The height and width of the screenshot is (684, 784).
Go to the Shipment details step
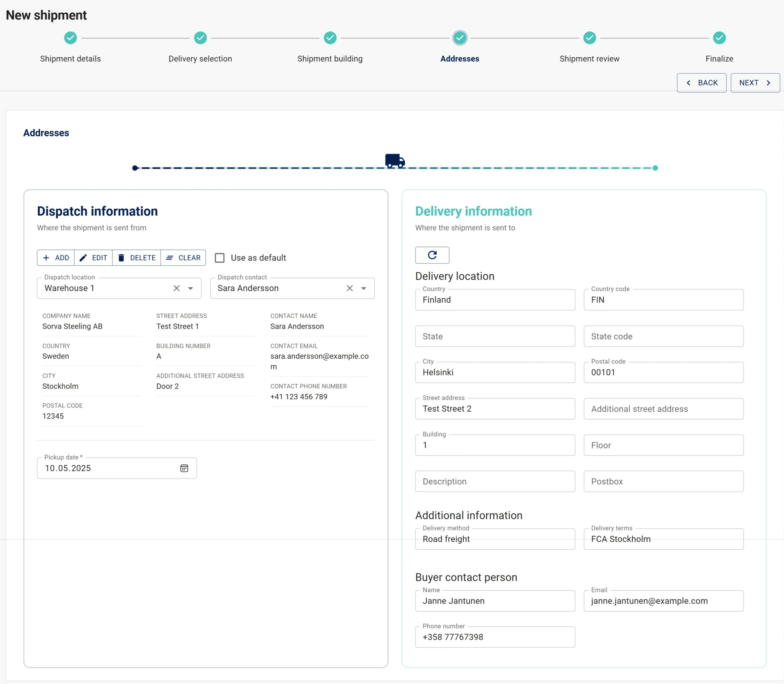coord(71,38)
